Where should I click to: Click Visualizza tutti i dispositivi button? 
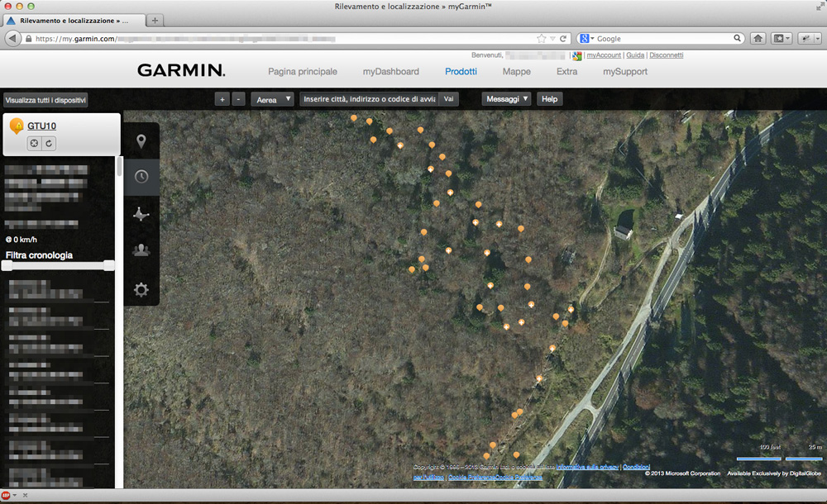[45, 100]
